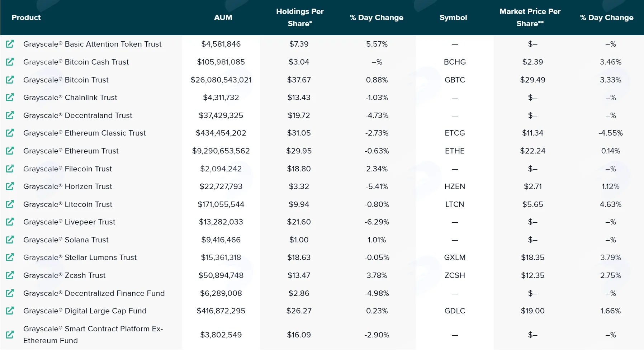The height and width of the screenshot is (350, 644).
Task: Select Grayscale Decentralized Finance Fund product name
Action: (94, 293)
